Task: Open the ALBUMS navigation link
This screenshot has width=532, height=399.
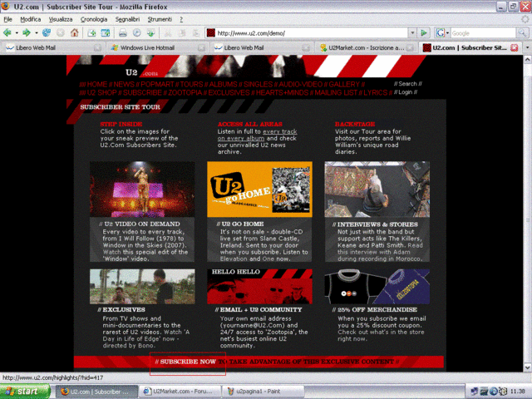Action: click(x=223, y=84)
